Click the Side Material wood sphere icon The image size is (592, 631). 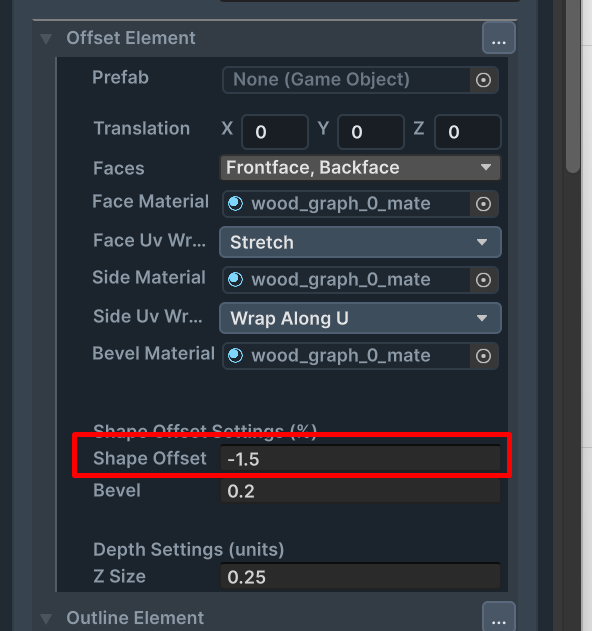pyautogui.click(x=236, y=280)
